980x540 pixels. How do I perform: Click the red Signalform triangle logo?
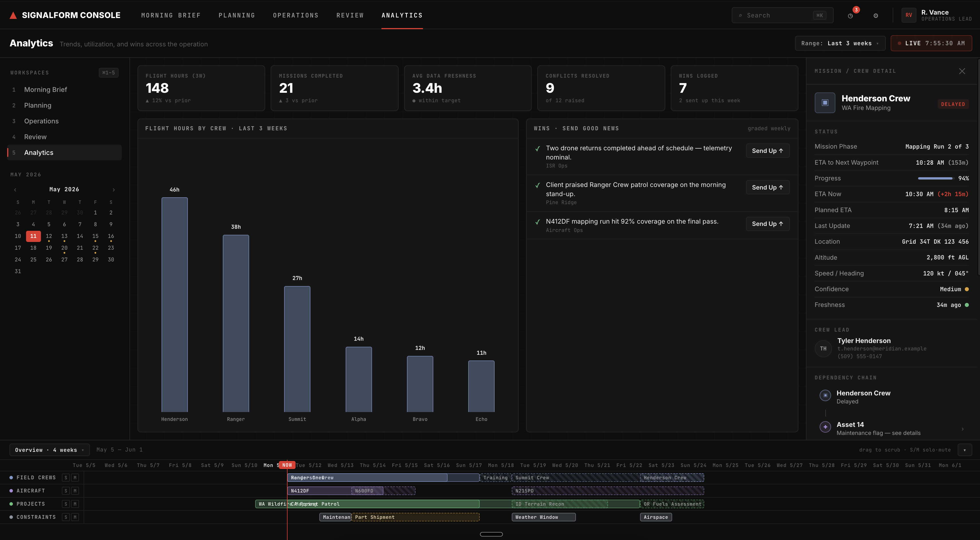(x=13, y=15)
